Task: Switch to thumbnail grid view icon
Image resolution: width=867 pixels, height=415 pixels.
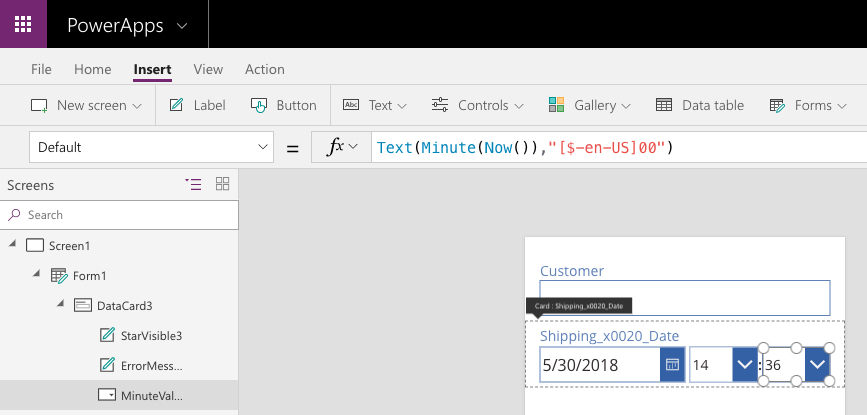Action: click(x=222, y=184)
